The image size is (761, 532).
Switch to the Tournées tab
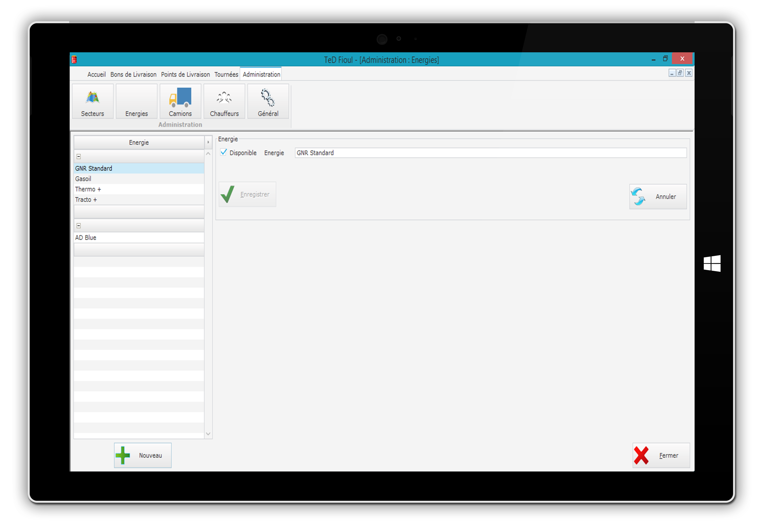coord(226,75)
